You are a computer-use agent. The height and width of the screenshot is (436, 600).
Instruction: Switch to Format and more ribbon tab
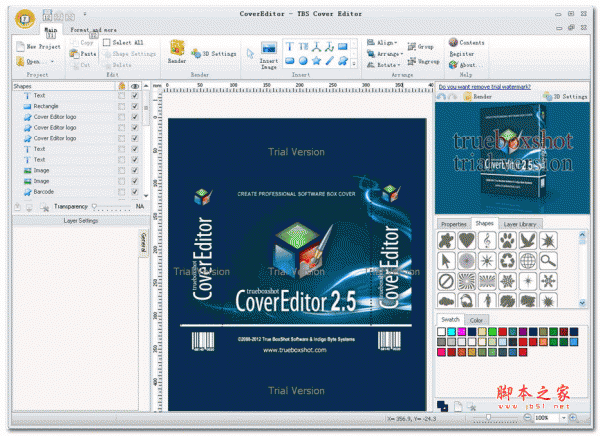pyautogui.click(x=93, y=30)
